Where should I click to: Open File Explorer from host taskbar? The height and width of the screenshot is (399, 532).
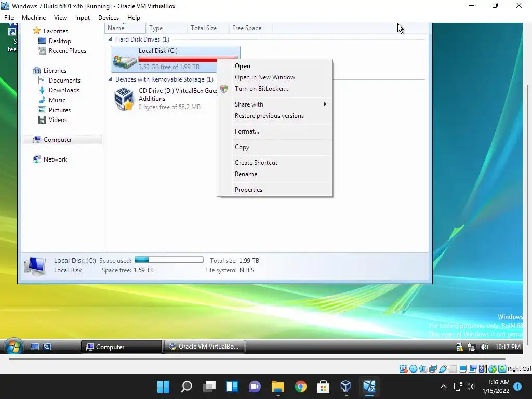277,387
